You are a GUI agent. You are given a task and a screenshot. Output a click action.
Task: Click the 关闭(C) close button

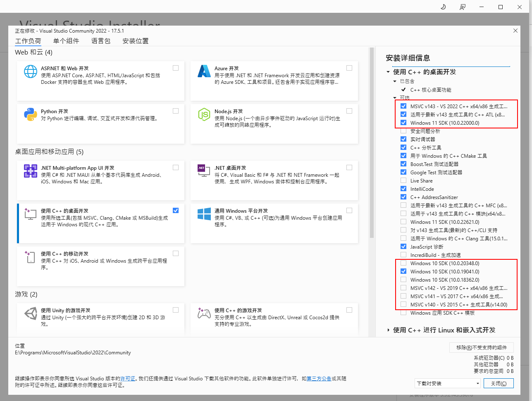tap(499, 383)
